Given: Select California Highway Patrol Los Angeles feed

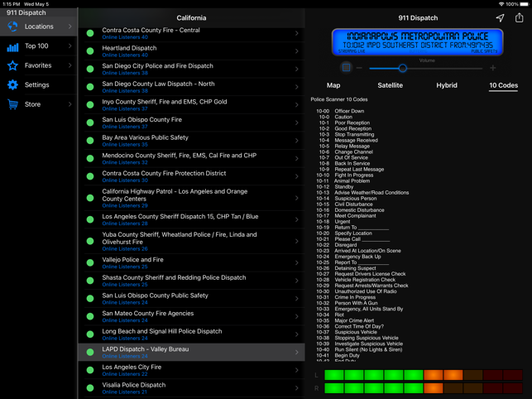Looking at the screenshot, I should click(x=192, y=198).
